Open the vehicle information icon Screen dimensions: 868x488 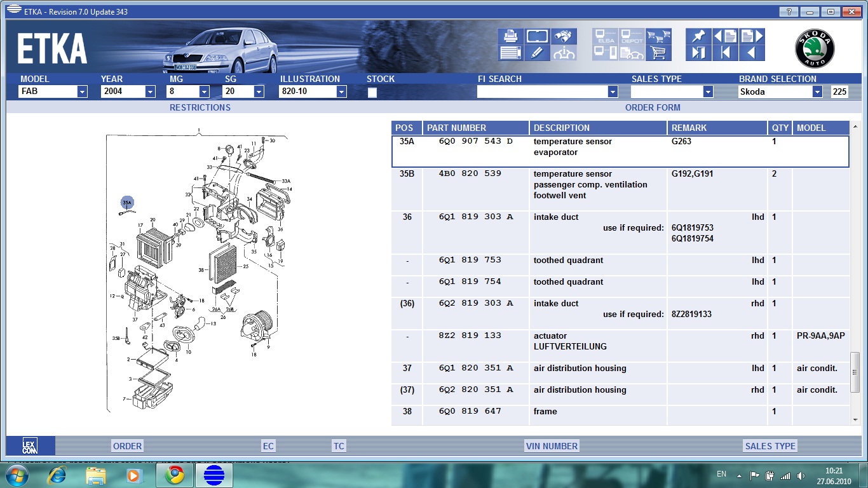pos(564,53)
